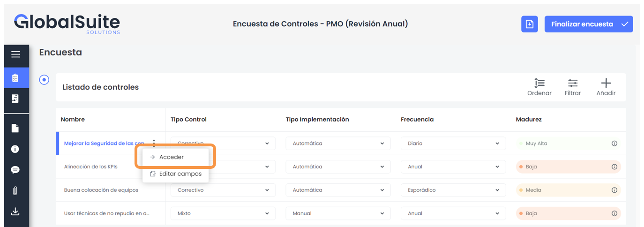The image size is (644, 227).
Task: Expand the Diario frequency dropdown
Action: point(453,144)
